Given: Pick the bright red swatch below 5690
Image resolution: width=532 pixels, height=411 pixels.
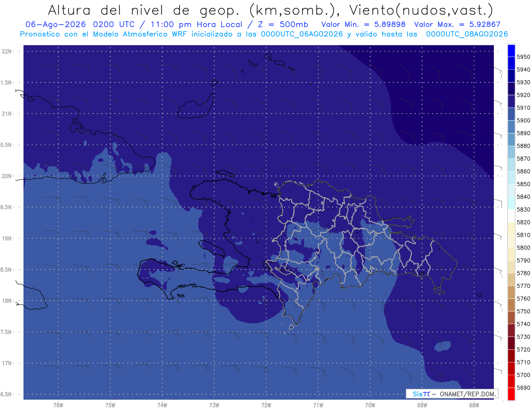Looking at the screenshot, I should 511,394.
